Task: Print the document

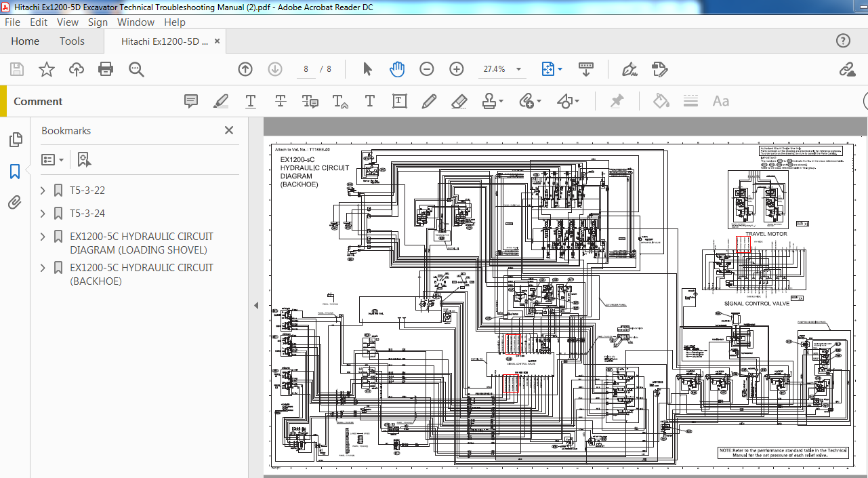Action: pos(106,69)
